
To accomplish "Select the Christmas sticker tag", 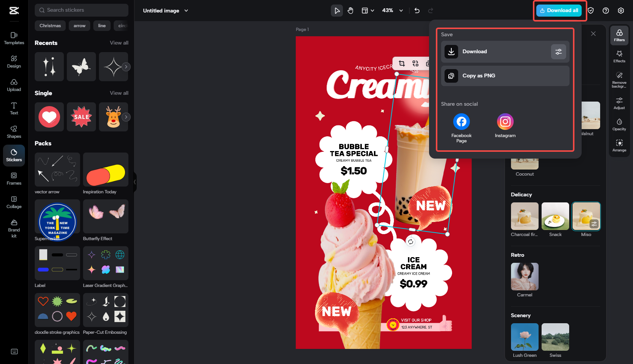I will pyautogui.click(x=50, y=26).
